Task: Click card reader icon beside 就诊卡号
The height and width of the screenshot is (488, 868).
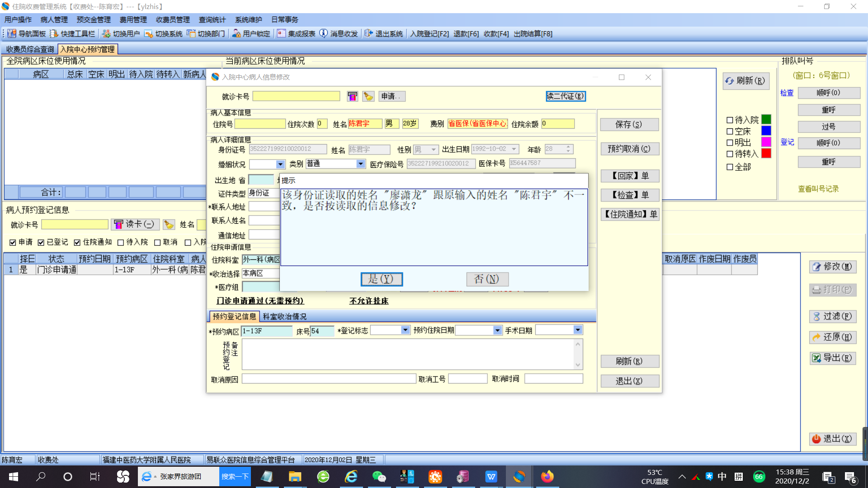Action: pos(352,96)
